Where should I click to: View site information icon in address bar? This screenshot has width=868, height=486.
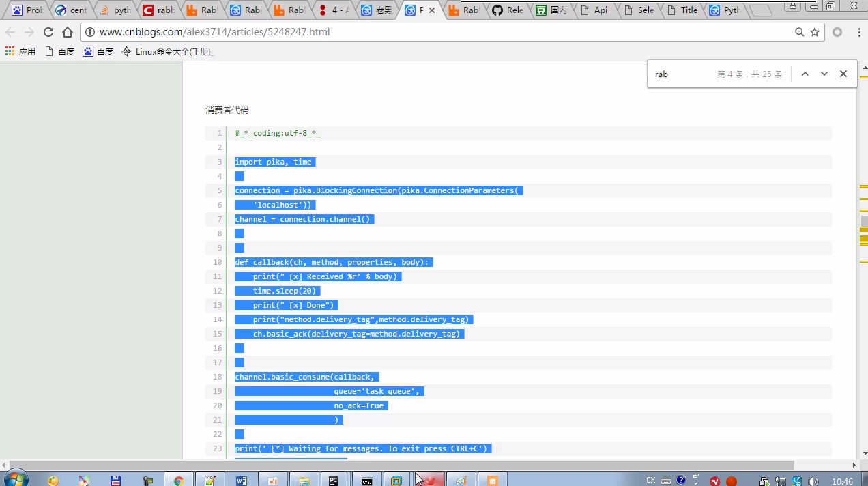pos(90,32)
